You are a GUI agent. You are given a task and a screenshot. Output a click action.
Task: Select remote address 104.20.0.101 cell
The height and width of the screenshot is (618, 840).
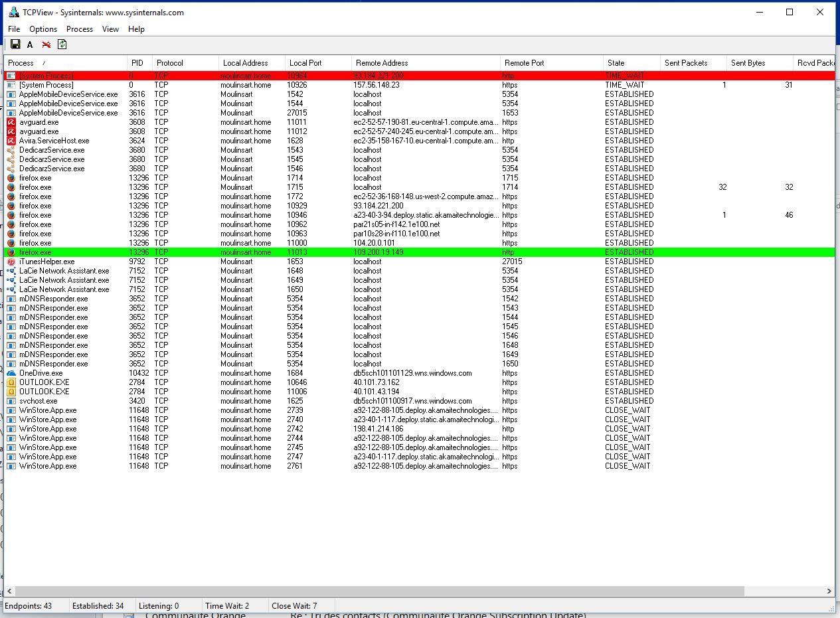pyautogui.click(x=375, y=243)
